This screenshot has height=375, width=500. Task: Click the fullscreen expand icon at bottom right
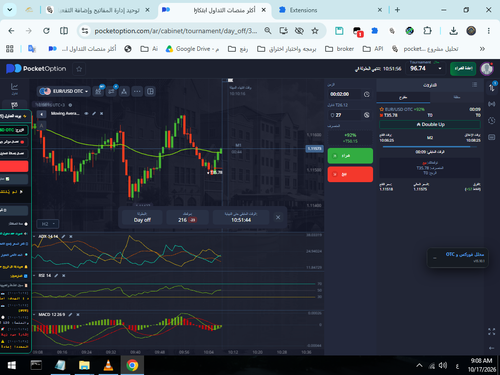pos(492,331)
